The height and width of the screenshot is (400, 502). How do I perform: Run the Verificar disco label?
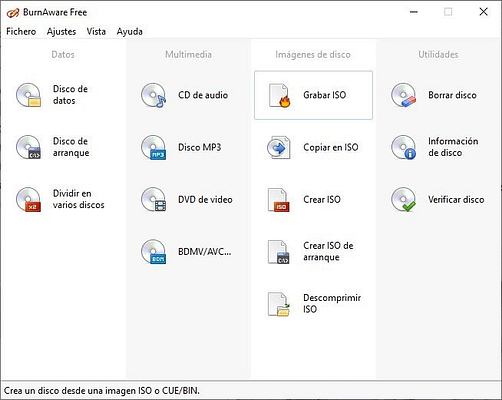tap(456, 199)
